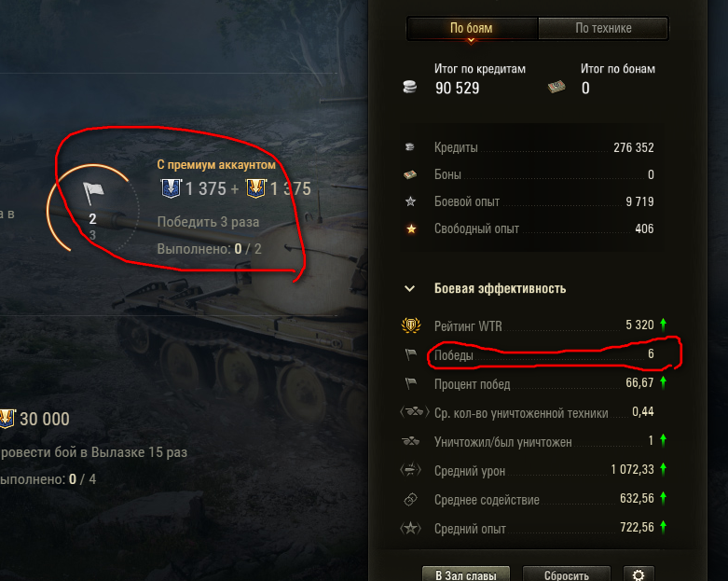Click the credits coin stack icon by «Итог по кредитам»
728x581 pixels.
pos(409,87)
